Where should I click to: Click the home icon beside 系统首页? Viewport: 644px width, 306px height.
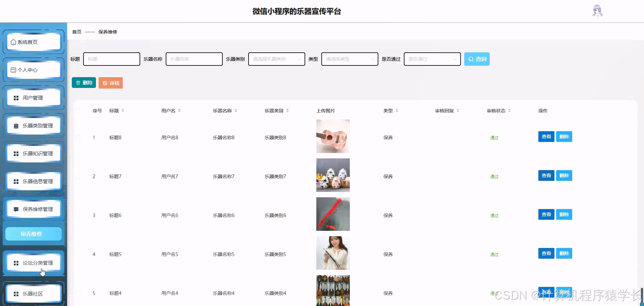[x=13, y=42]
